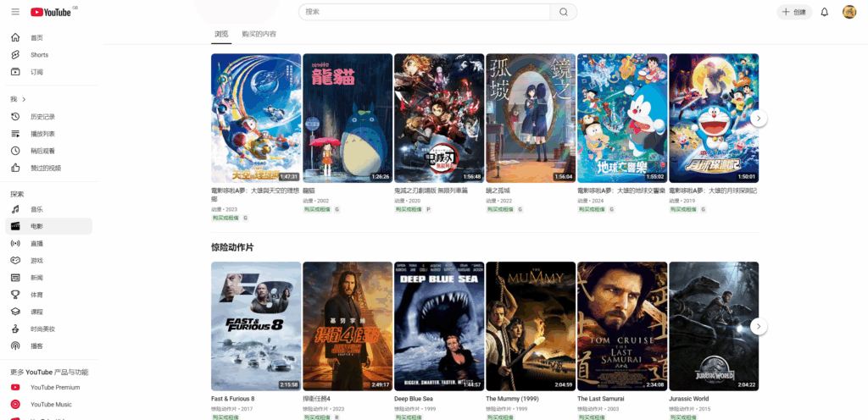Click the title text 鏡之孤城
The image size is (868, 420).
click(498, 191)
